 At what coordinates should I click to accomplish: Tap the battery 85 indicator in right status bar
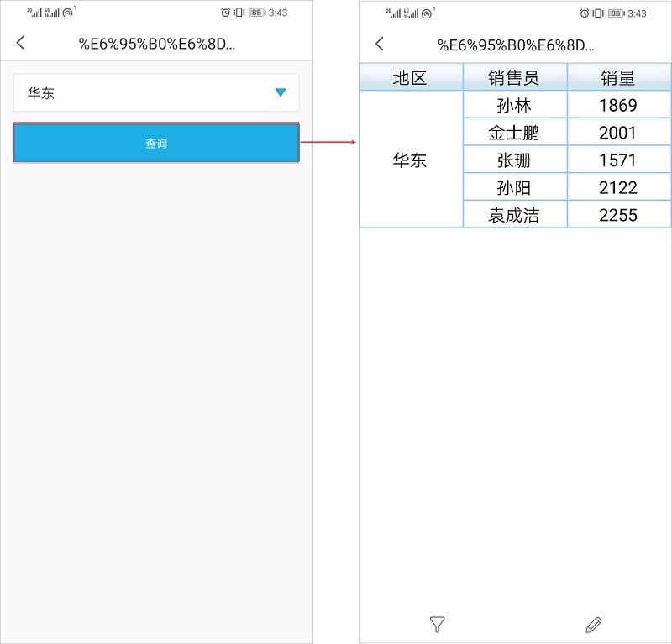coord(617,13)
